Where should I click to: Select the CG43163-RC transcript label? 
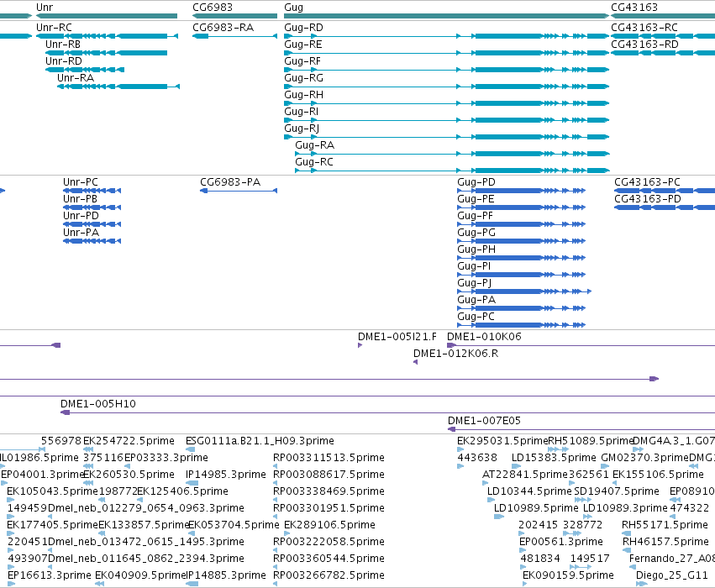point(644,28)
